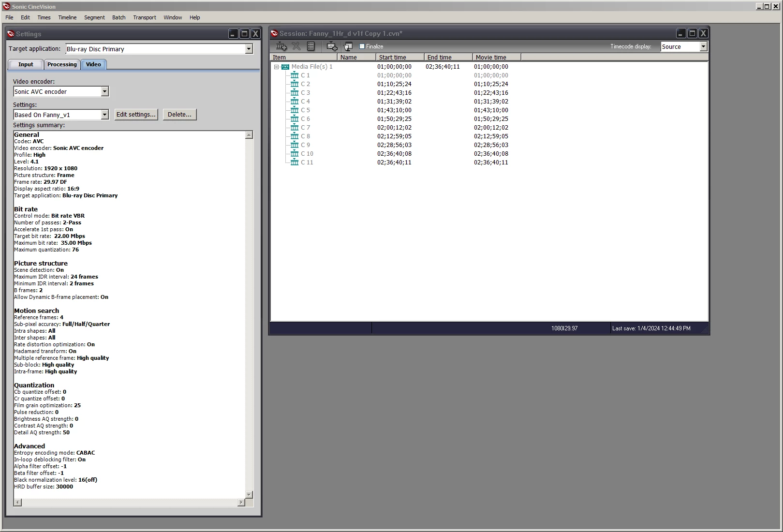Image resolution: width=783 pixels, height=532 pixels.
Task: Click the Settings panel logo icon
Action: 11,34
